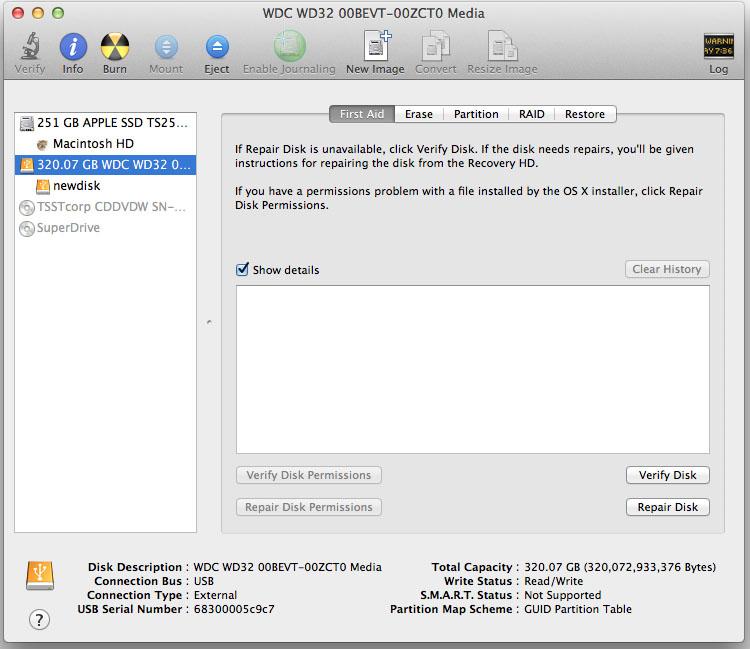Screen dimensions: 750x649
Task: Switch to the Erase tab
Action: 419,114
